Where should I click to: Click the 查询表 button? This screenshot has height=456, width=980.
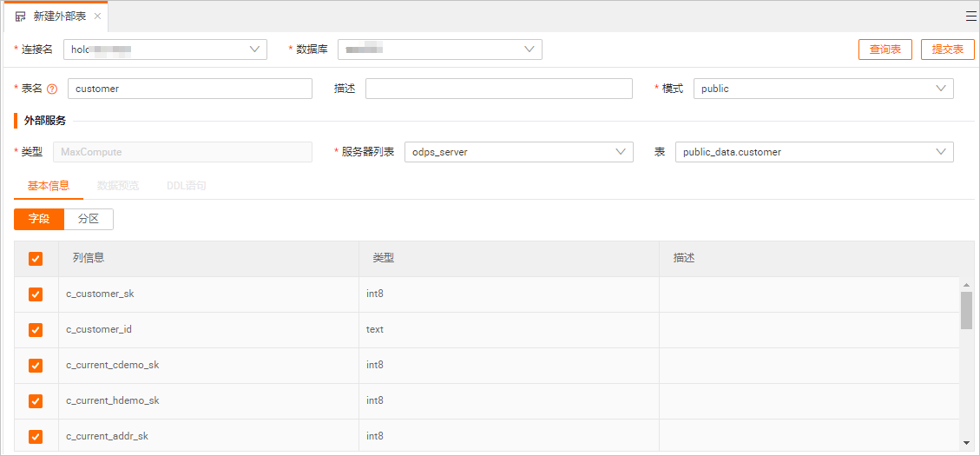click(885, 50)
